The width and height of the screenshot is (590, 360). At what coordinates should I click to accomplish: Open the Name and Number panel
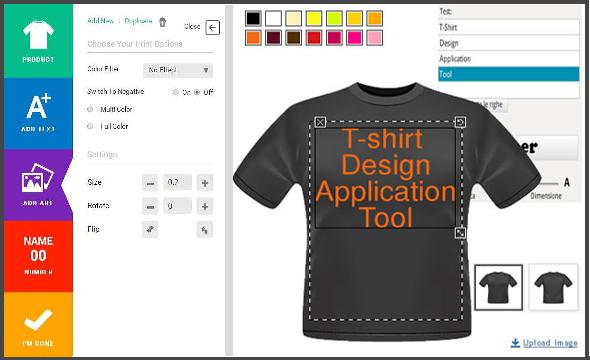(x=38, y=256)
